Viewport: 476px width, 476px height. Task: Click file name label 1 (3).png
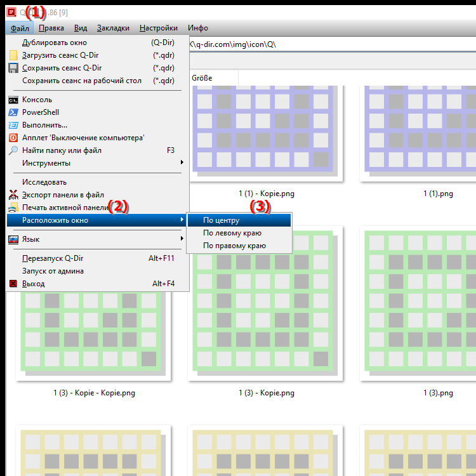point(438,393)
